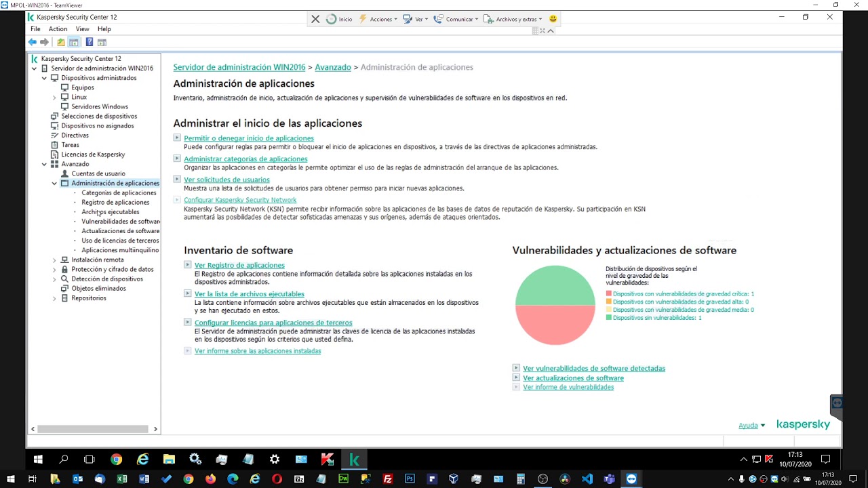This screenshot has width=868, height=488.
Task: Select Archivos ejecutables tree item
Action: click(x=111, y=211)
